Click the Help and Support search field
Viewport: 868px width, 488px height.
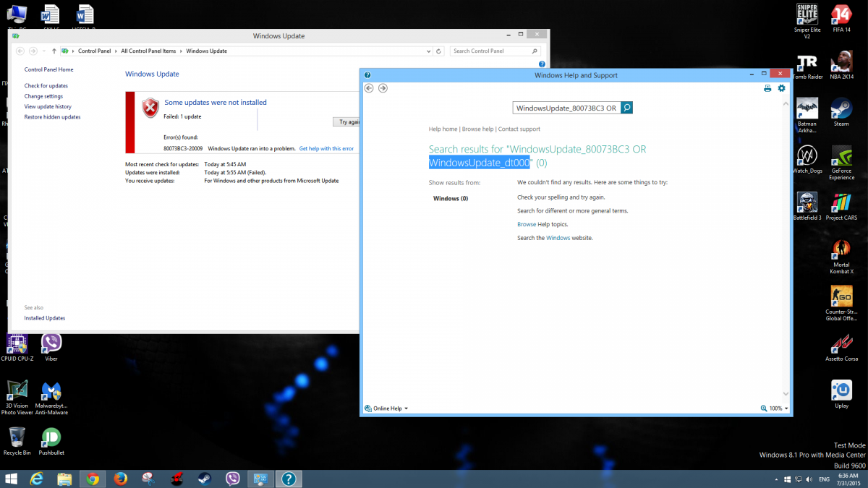(x=566, y=108)
